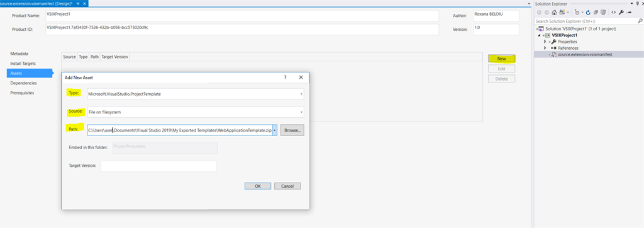Open Properties wrench icon in toolbar
The width and height of the screenshot is (644, 228).
[x=621, y=13]
